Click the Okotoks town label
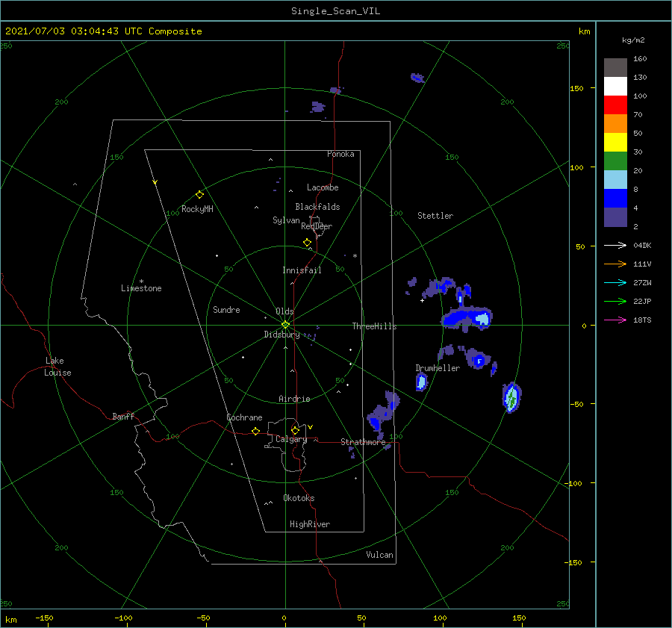Viewport: 672px width, 628px height. tap(299, 498)
